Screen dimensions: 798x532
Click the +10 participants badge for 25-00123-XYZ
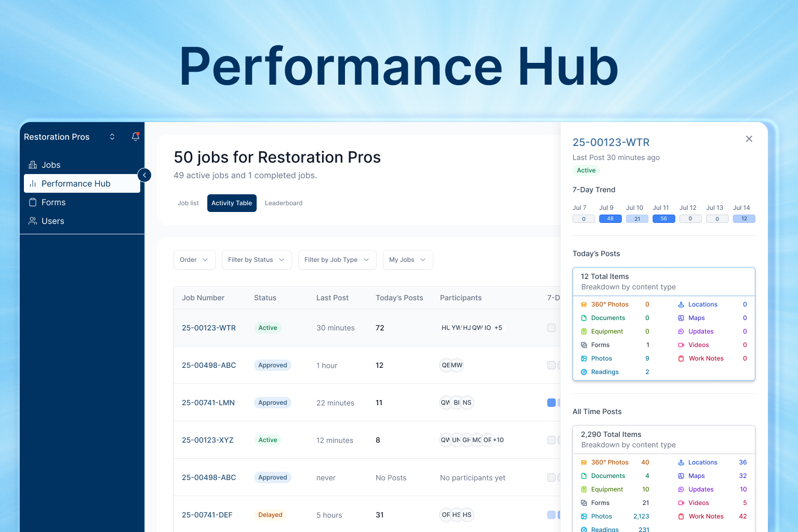coord(498,440)
